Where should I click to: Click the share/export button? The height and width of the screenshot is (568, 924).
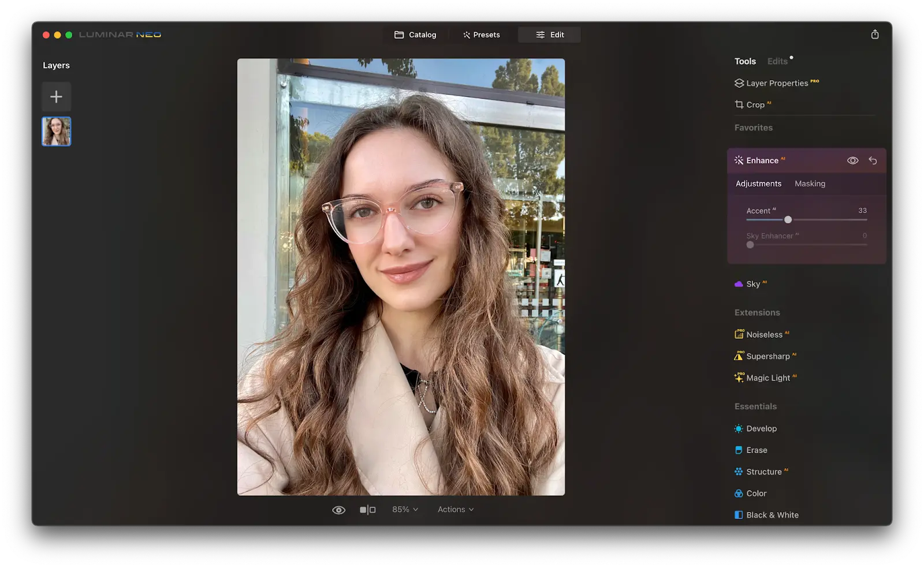click(875, 34)
